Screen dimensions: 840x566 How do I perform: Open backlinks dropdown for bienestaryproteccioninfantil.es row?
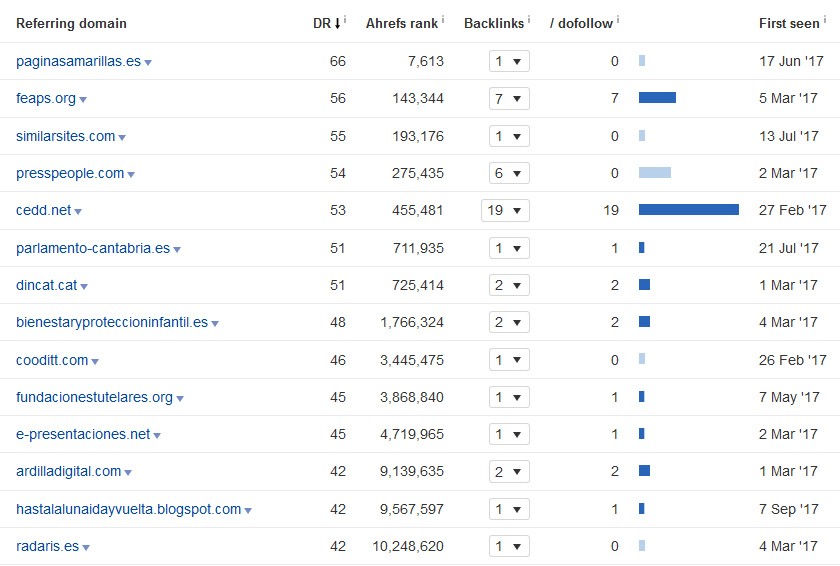509,322
